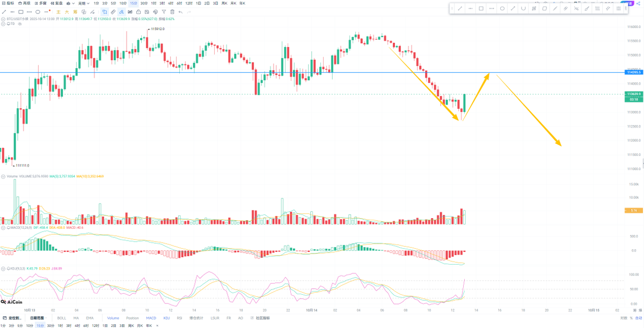Select rounded rectangle in the floating drawing bar
This screenshot has width=644, height=328.
tap(544, 8)
